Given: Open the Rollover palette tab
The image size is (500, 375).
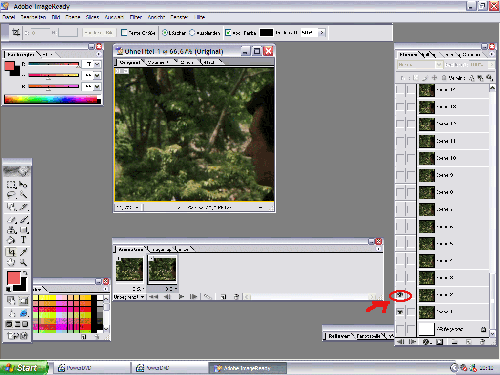Looking at the screenshot, I should (x=339, y=336).
